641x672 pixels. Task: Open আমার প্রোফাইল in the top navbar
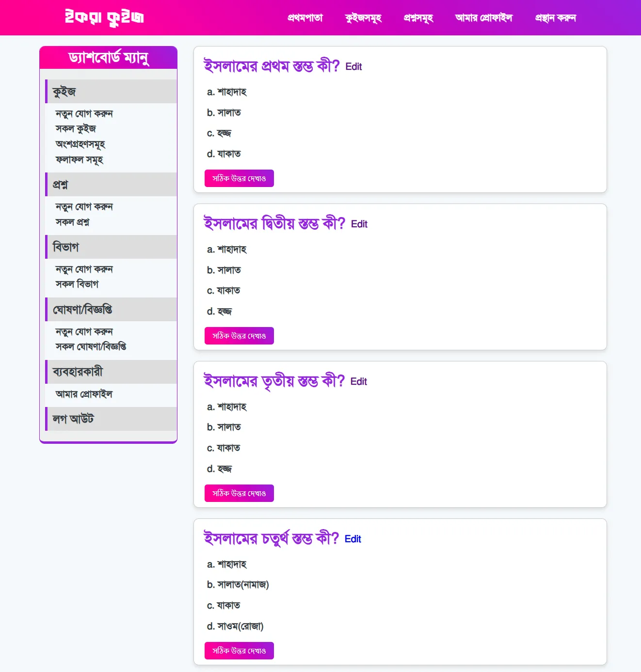[483, 18]
